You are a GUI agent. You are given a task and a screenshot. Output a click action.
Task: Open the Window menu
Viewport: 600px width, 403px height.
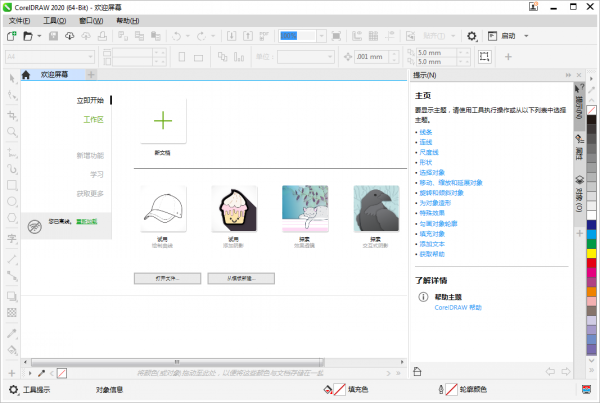(x=91, y=21)
